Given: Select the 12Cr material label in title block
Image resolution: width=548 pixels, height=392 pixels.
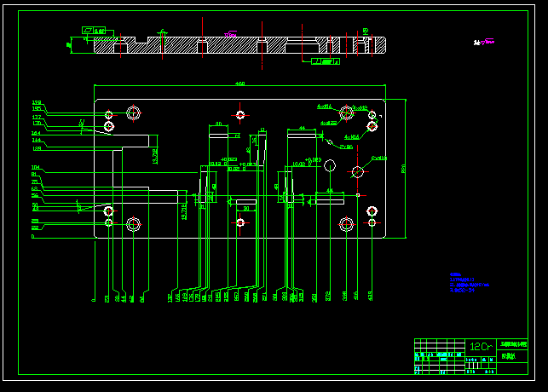Looking at the screenshot, I should click(481, 347).
